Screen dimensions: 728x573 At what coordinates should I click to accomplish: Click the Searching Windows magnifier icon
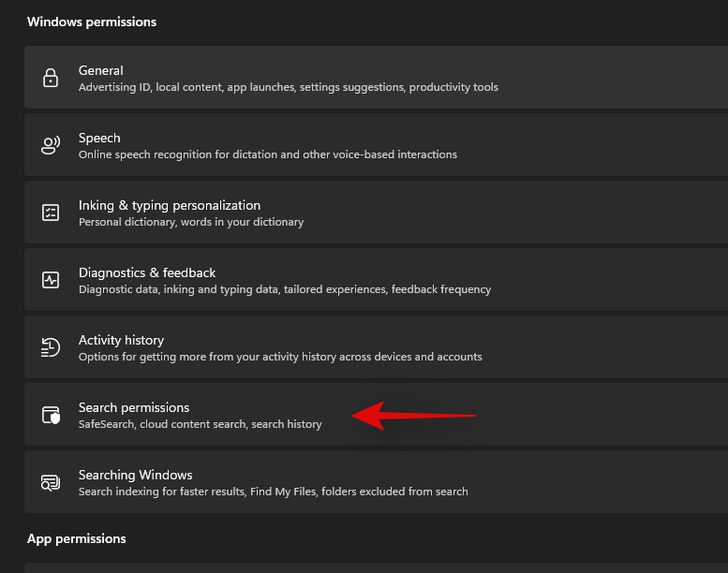click(x=51, y=482)
